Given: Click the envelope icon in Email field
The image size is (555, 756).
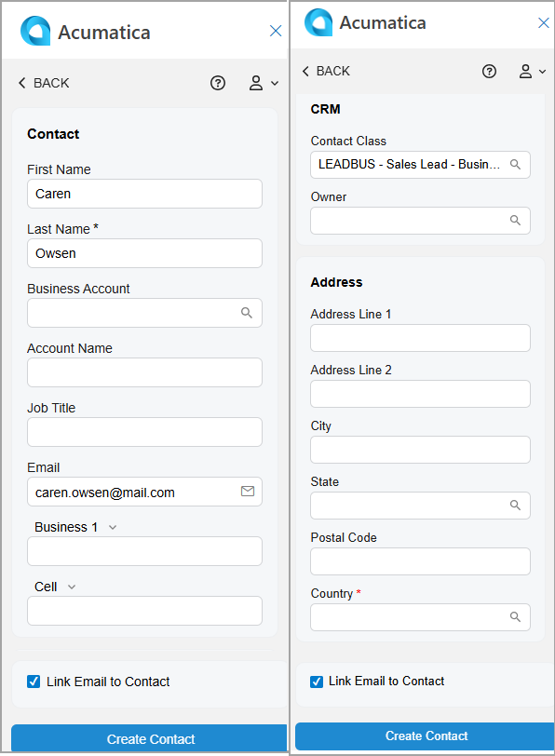Looking at the screenshot, I should [248, 492].
